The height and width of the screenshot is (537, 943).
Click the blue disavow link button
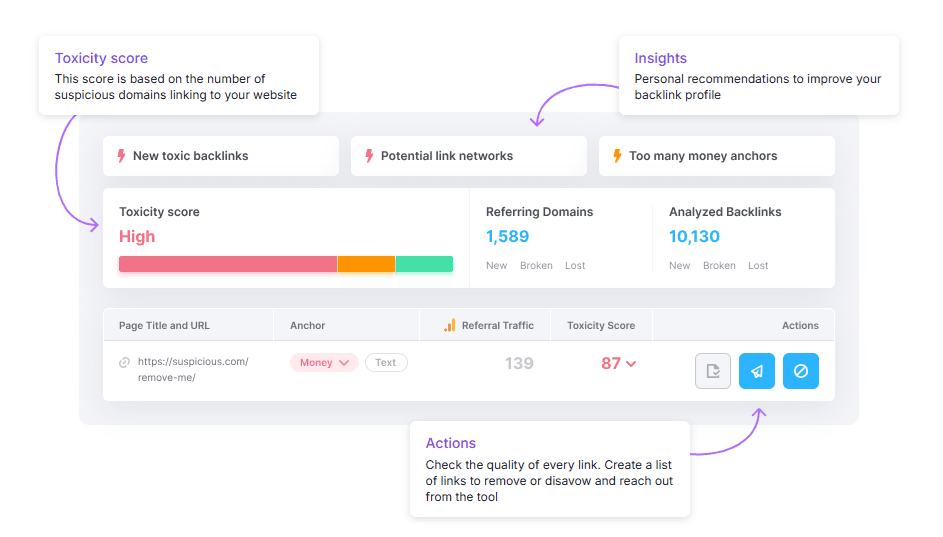(x=801, y=371)
